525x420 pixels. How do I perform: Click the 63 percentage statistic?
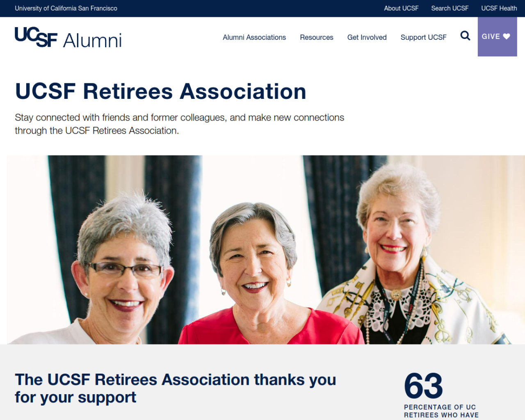[423, 386]
